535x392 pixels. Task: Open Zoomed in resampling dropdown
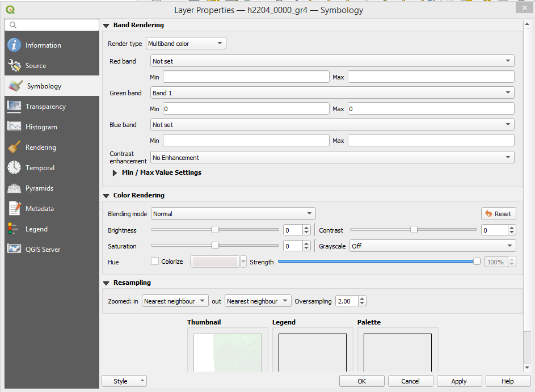tap(175, 301)
